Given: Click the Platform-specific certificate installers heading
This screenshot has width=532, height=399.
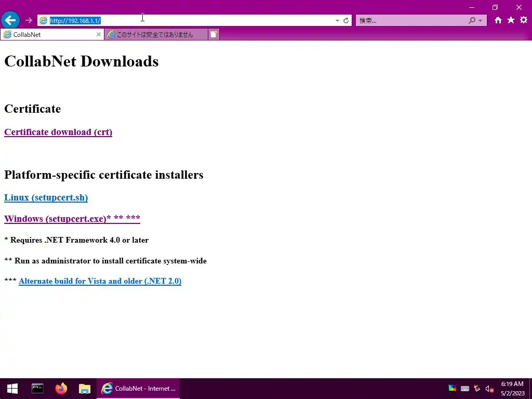Looking at the screenshot, I should 104,175.
